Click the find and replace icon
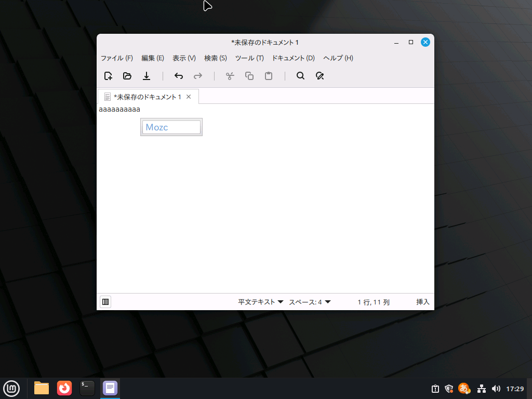532x399 pixels. [x=320, y=76]
